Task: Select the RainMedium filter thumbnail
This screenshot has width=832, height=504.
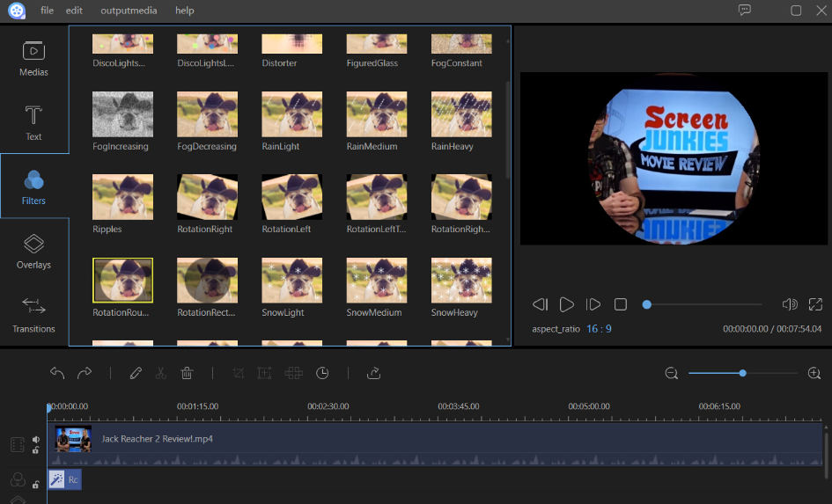Action: (x=377, y=114)
